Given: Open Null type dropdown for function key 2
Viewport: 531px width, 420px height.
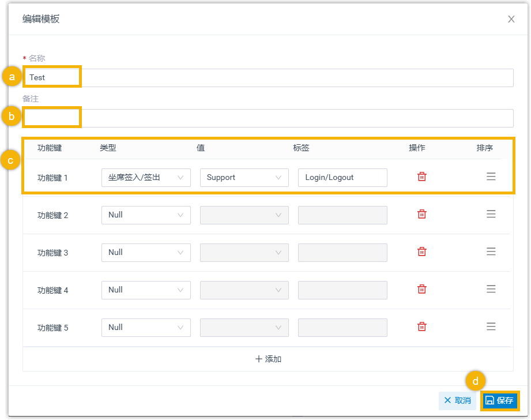Looking at the screenshot, I should coord(146,215).
